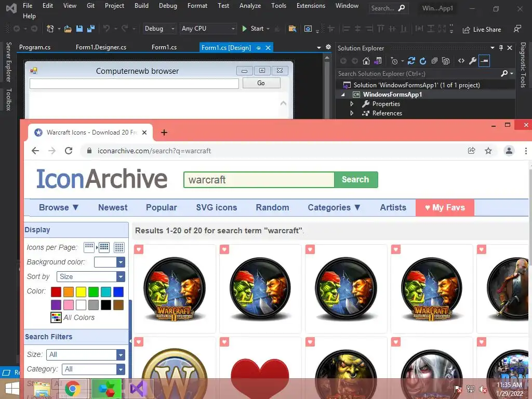This screenshot has height=399, width=532.
Task: Select All Colors filter option
Action: pos(73,317)
